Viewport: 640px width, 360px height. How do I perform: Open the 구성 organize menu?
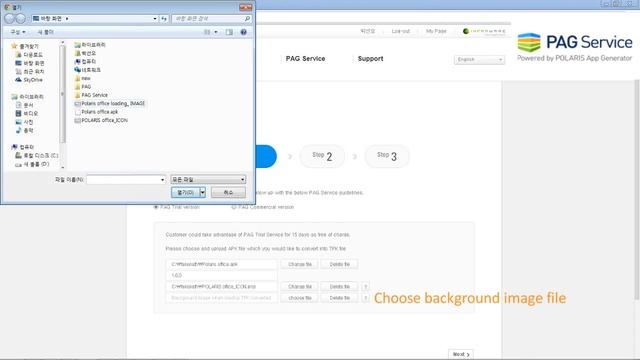(18, 32)
